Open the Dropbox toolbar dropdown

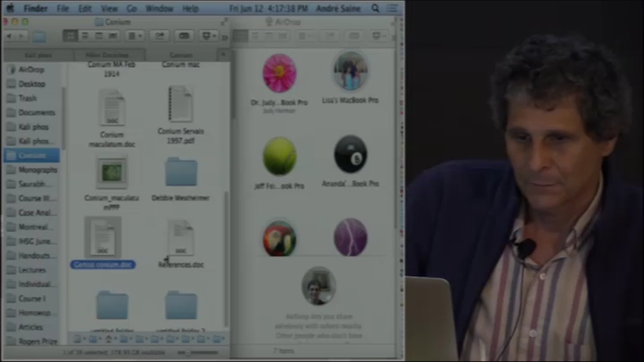click(209, 36)
